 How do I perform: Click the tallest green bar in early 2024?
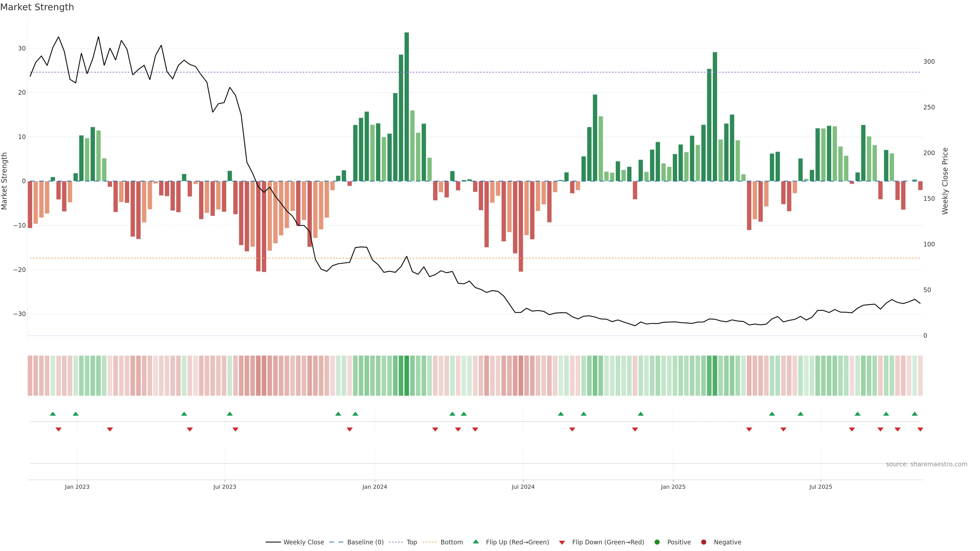[407, 106]
